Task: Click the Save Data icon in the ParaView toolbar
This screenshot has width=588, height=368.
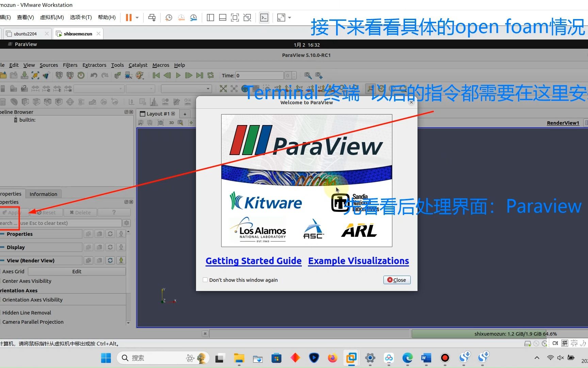Action: [24, 75]
